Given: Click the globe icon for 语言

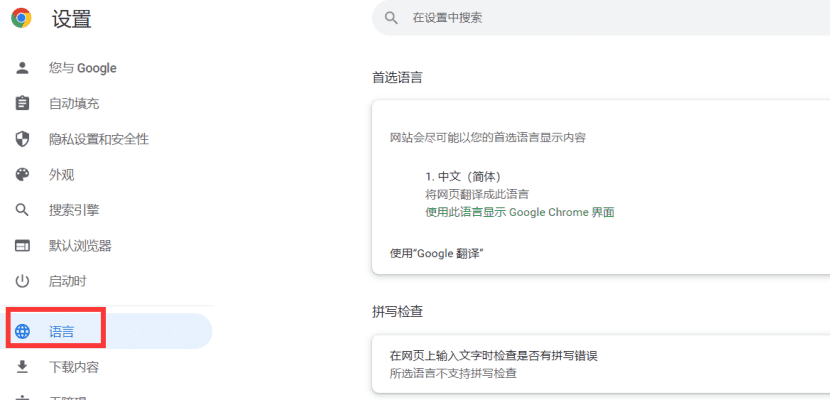Looking at the screenshot, I should [23, 331].
